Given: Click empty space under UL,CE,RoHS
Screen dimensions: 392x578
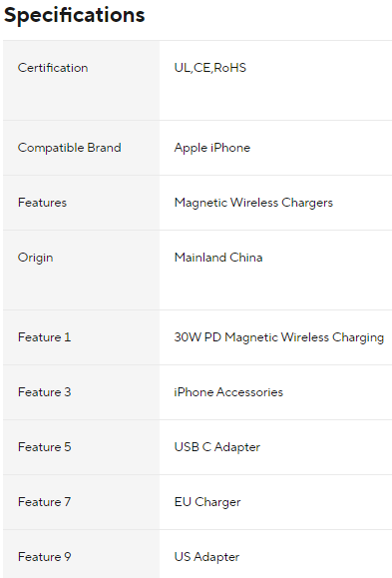Looking at the screenshot, I should click(x=275, y=98).
